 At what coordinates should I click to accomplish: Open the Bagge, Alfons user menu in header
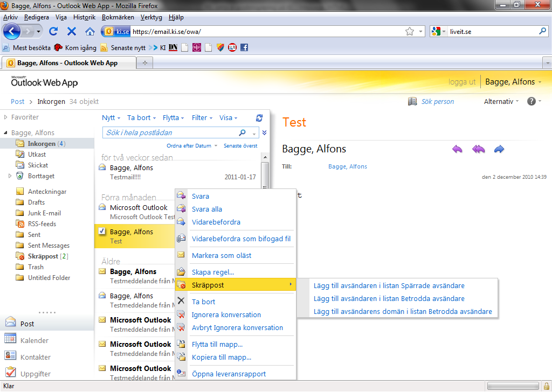click(x=513, y=82)
